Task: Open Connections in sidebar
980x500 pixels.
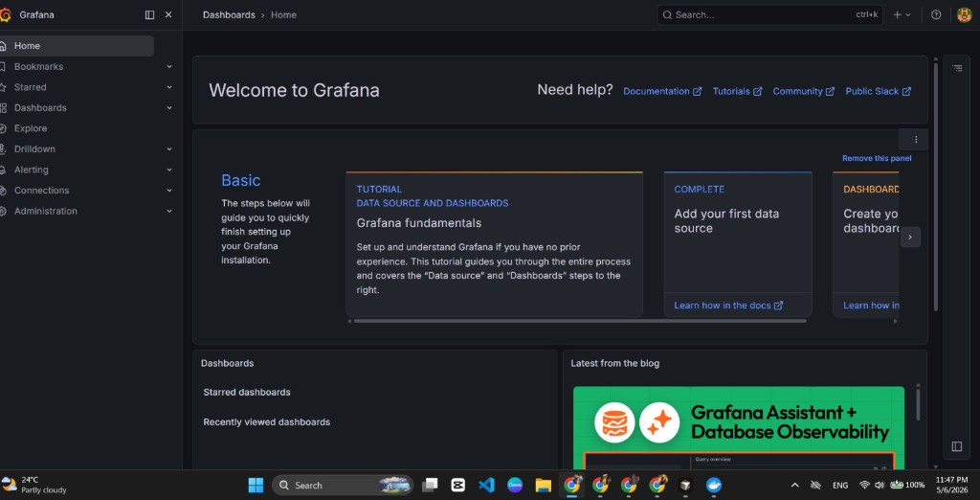Action: 42,191
